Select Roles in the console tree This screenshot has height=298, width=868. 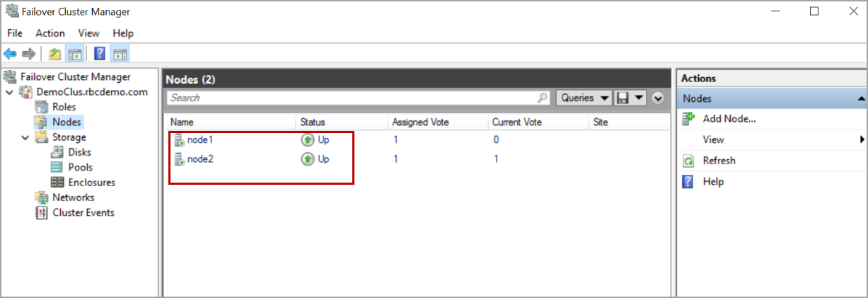pyautogui.click(x=64, y=107)
